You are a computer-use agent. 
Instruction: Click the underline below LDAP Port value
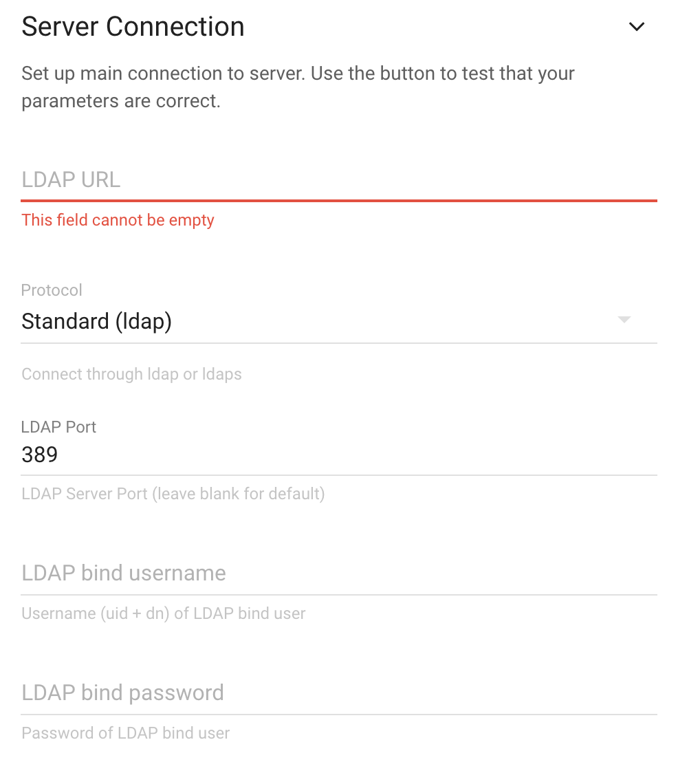tap(338, 475)
